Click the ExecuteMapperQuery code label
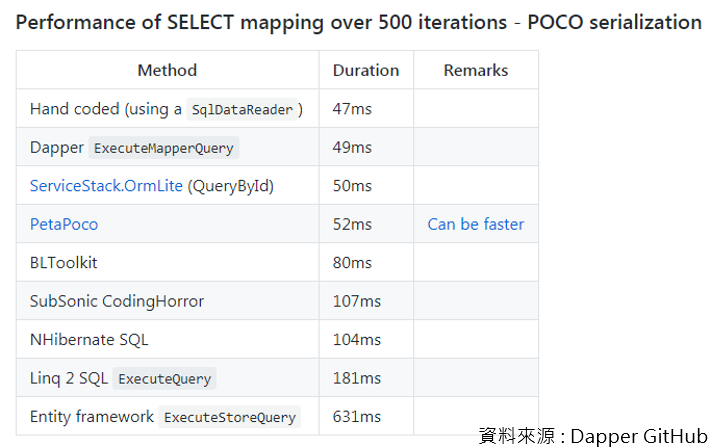This screenshot has height=447, width=710. pyautogui.click(x=164, y=148)
